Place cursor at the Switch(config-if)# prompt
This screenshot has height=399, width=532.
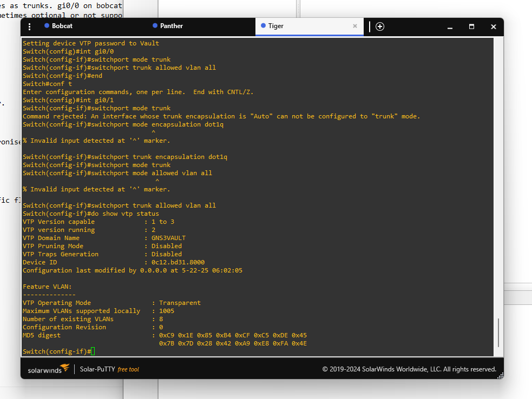pyautogui.click(x=93, y=351)
